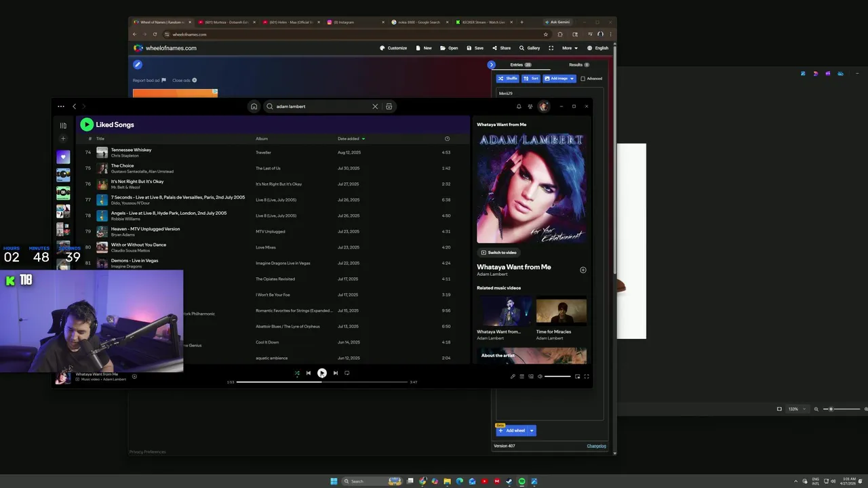
Task: Sort the wheel entries
Action: [x=531, y=79]
